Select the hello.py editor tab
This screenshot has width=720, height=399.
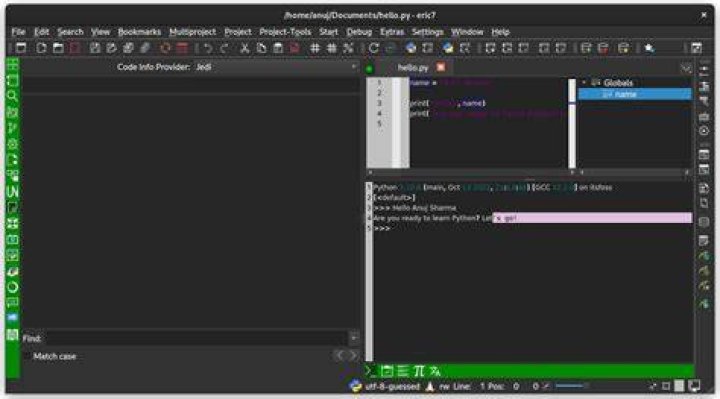413,67
